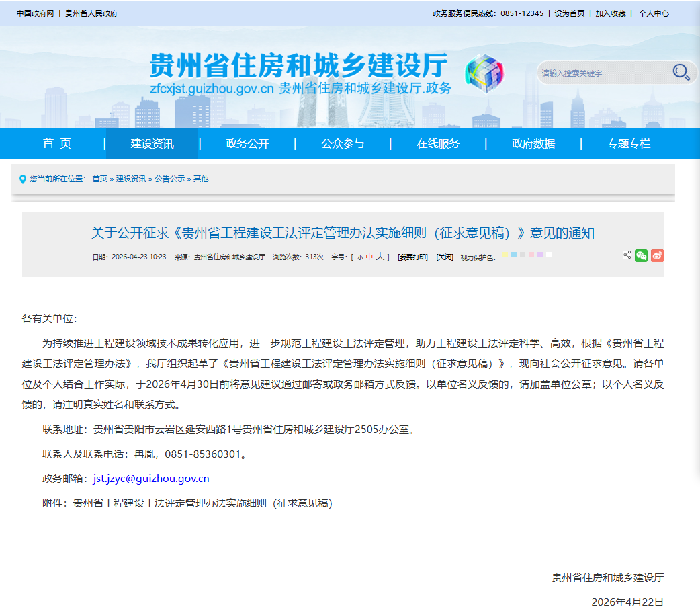Set font size to large (大)
This screenshot has width=700, height=613.
[x=380, y=257]
